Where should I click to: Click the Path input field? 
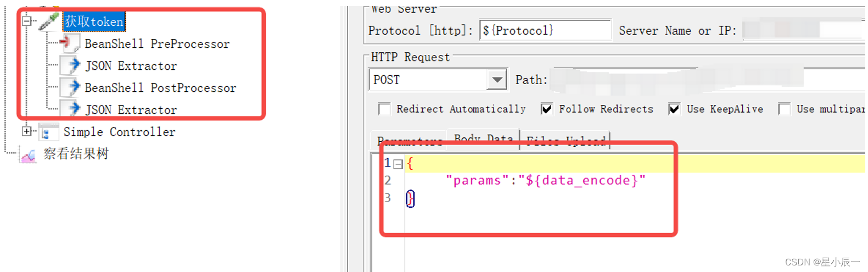click(708, 80)
